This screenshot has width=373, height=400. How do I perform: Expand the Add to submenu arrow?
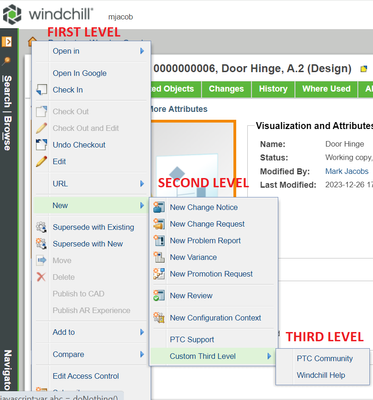(142, 332)
